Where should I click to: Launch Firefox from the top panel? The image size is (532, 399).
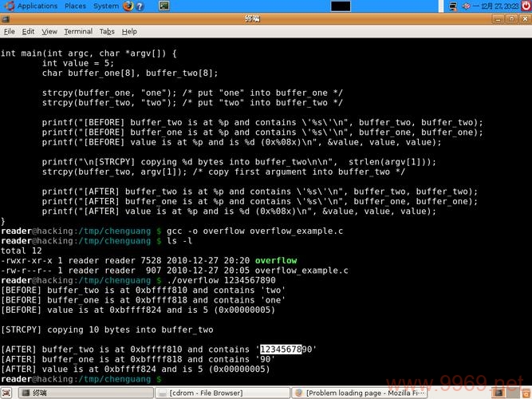(x=128, y=6)
